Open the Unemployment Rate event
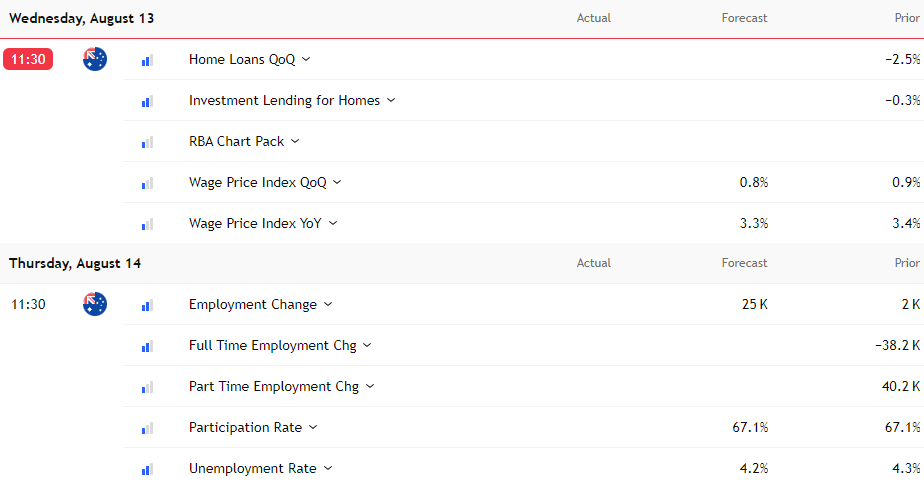Screen dimensions: 924x488 (x=252, y=469)
